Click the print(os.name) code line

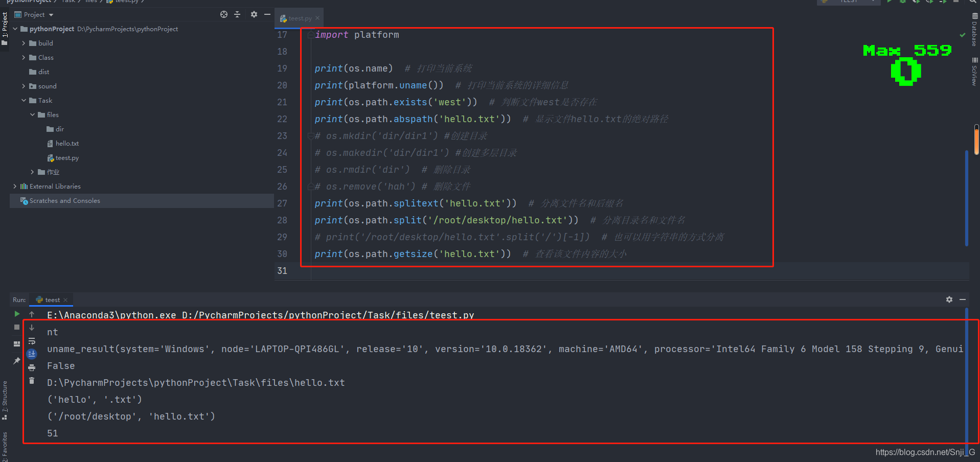point(354,68)
